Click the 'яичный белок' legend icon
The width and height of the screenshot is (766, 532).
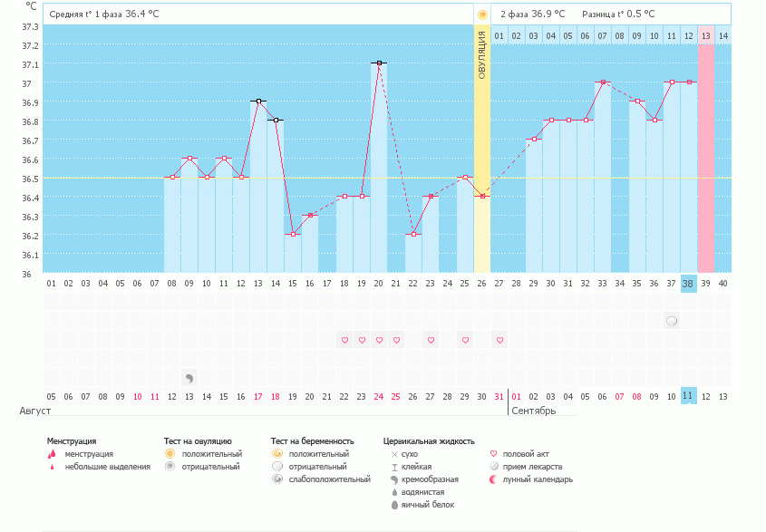click(x=394, y=505)
